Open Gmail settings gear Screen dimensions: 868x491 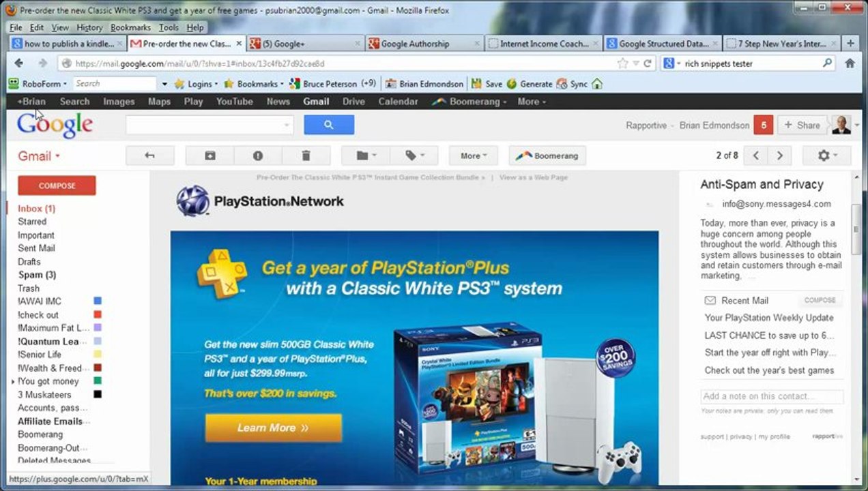(x=827, y=155)
